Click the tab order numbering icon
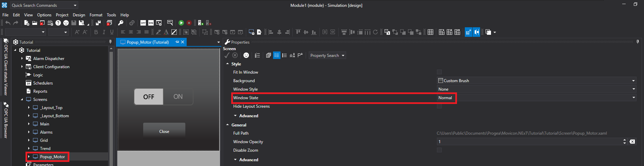The height and width of the screenshot is (166, 644). pyautogui.click(x=387, y=32)
